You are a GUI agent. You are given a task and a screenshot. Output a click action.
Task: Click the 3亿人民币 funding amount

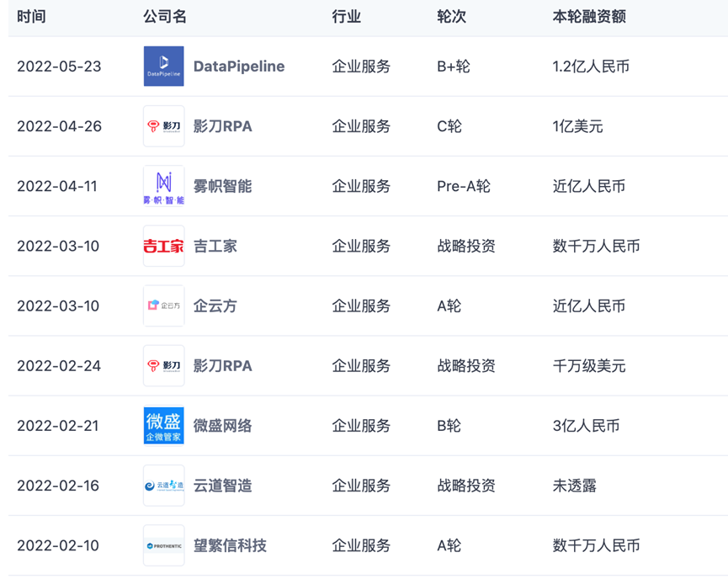tap(587, 426)
